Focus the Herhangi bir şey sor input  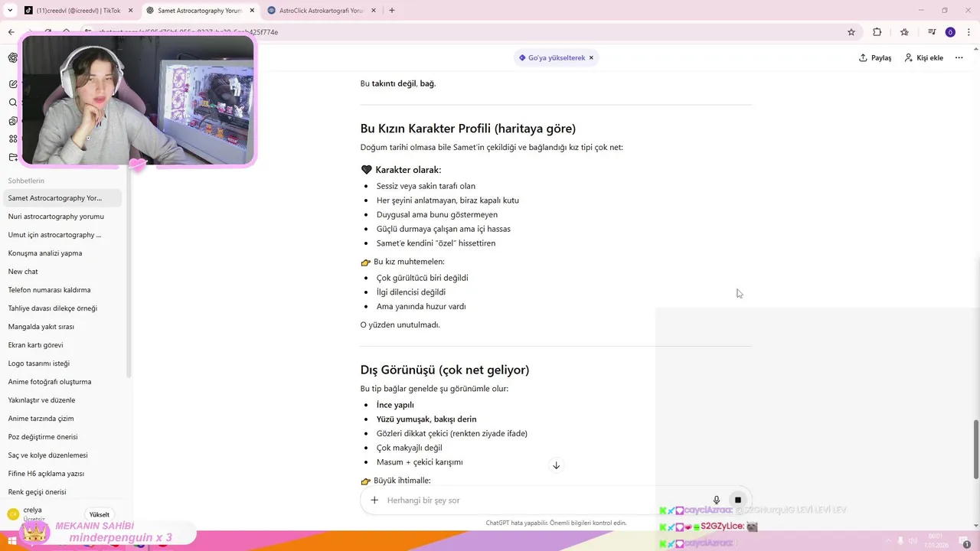(544, 500)
